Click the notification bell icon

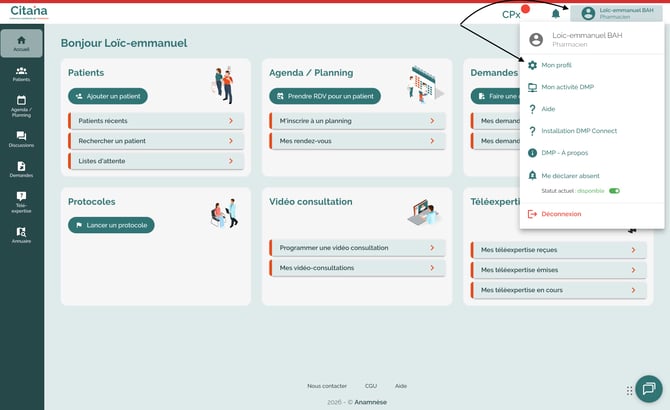556,14
